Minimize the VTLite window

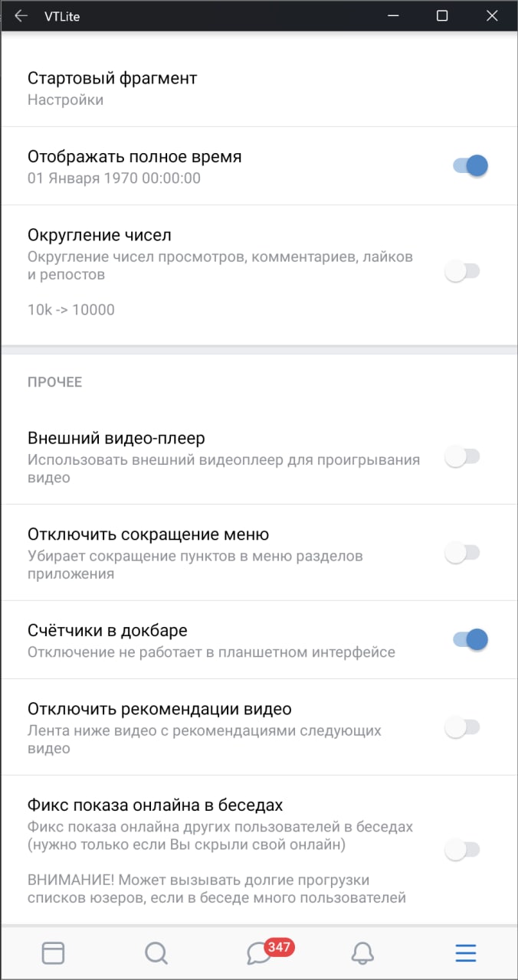point(392,15)
